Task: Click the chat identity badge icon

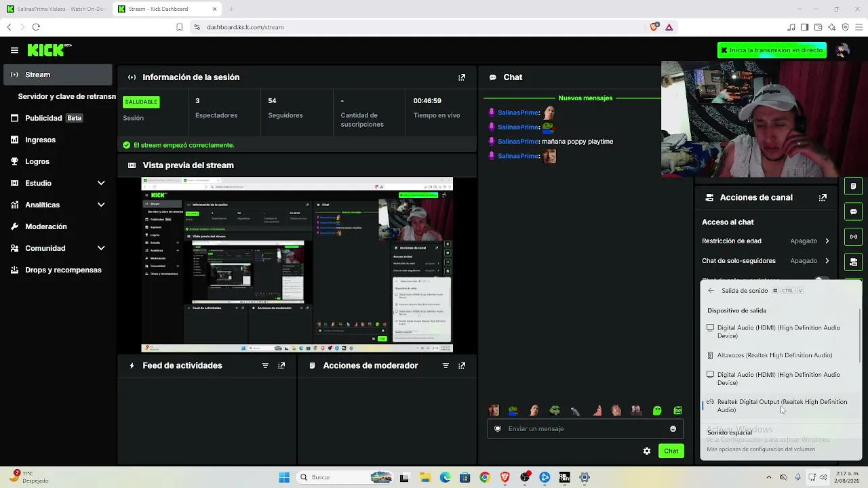Action: click(498, 428)
